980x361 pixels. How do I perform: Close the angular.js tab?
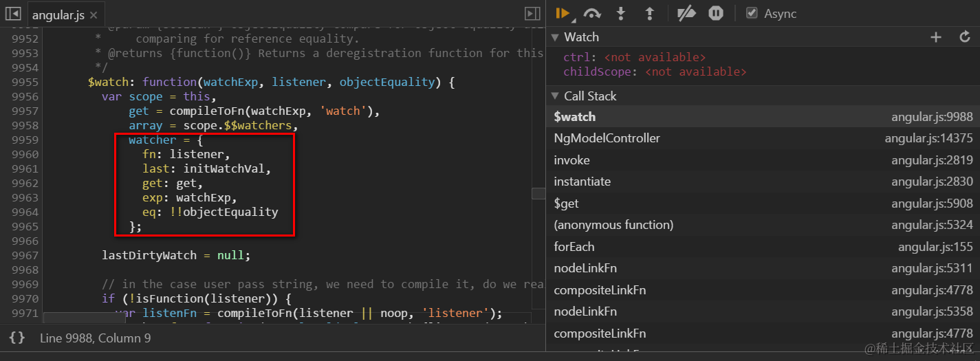click(94, 14)
